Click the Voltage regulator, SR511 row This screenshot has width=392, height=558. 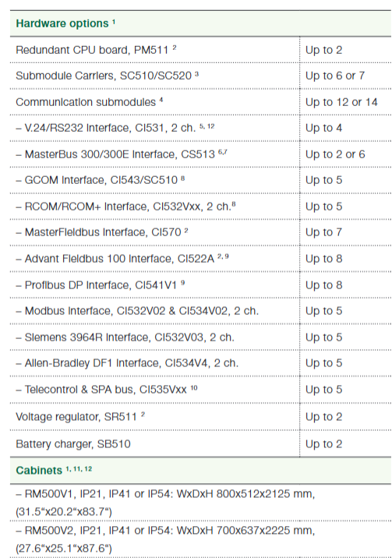(200, 417)
